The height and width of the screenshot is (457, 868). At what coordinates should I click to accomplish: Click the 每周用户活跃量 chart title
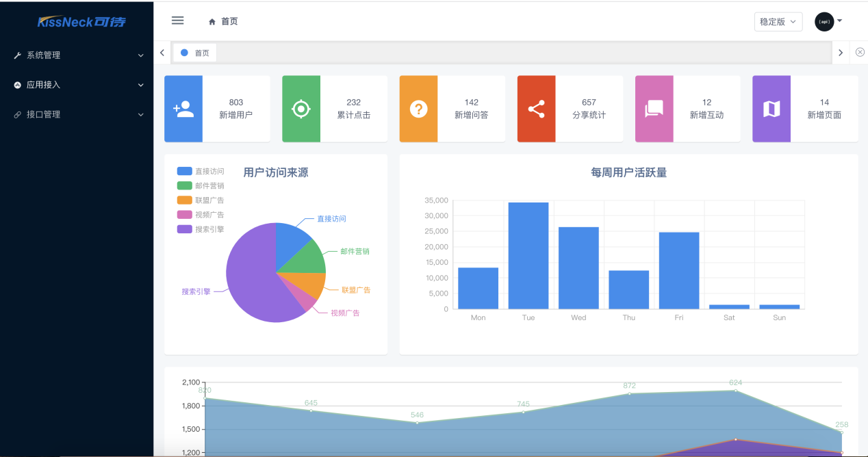pyautogui.click(x=628, y=172)
